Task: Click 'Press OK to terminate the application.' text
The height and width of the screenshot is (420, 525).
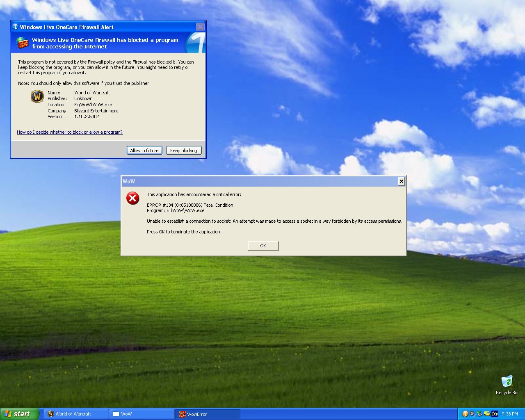Action: pos(184,232)
